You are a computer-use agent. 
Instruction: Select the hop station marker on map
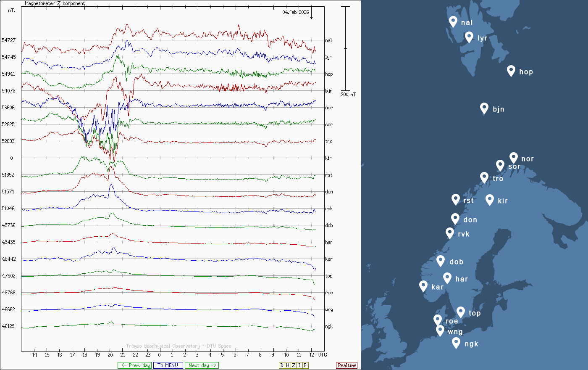click(511, 71)
